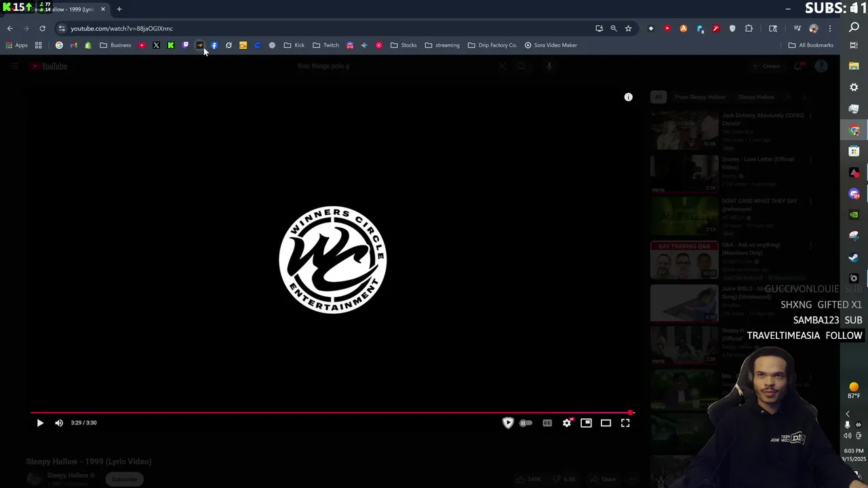
Task: Open the Apps bookmark
Action: pos(17,45)
